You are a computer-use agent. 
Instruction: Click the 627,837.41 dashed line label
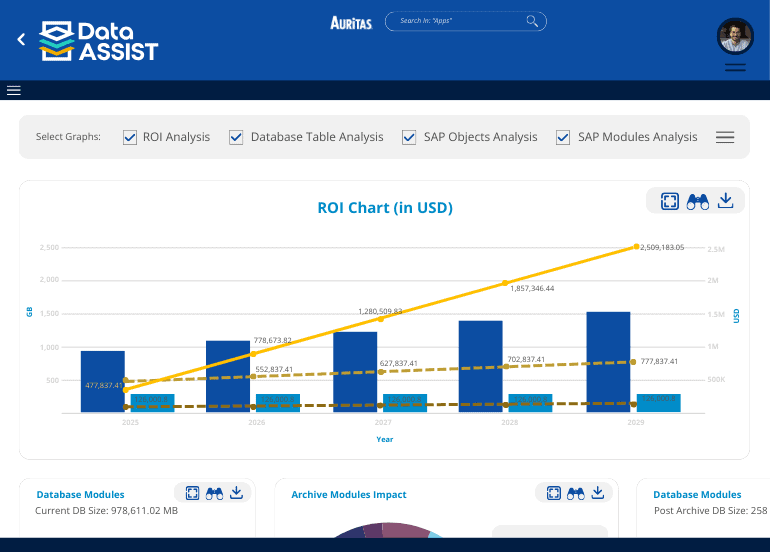[x=399, y=363]
